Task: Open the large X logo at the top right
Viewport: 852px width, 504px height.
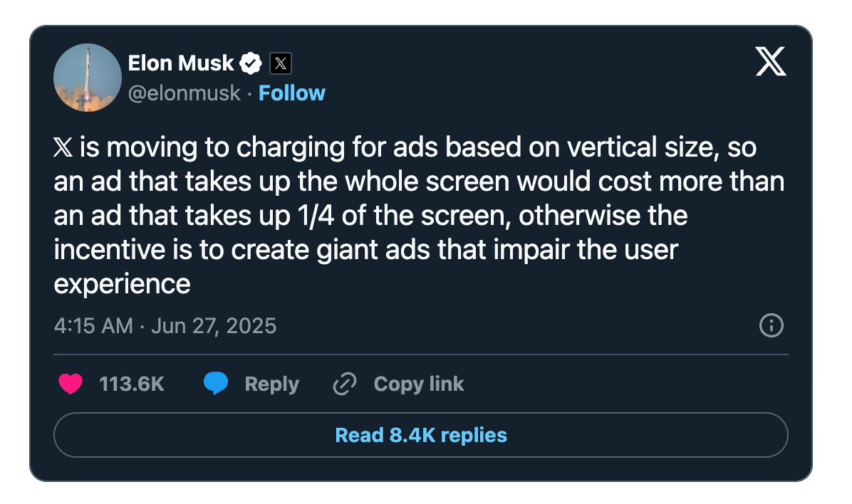Action: pyautogui.click(x=771, y=61)
